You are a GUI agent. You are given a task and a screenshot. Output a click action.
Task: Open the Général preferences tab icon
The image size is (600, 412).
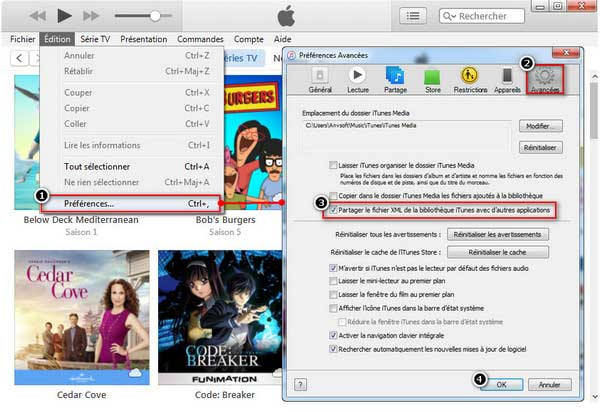(x=320, y=80)
